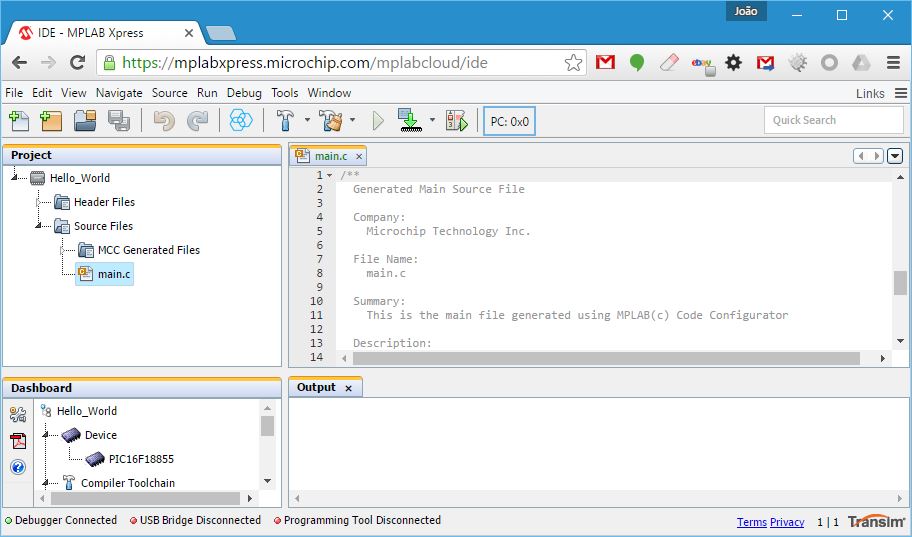This screenshot has width=912, height=537.
Task: Reload the page in browser
Action: coord(77,62)
